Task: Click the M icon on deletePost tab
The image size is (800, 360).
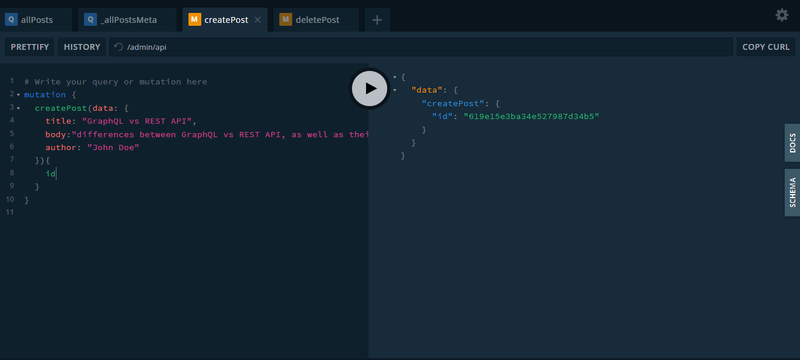Action: 286,20
